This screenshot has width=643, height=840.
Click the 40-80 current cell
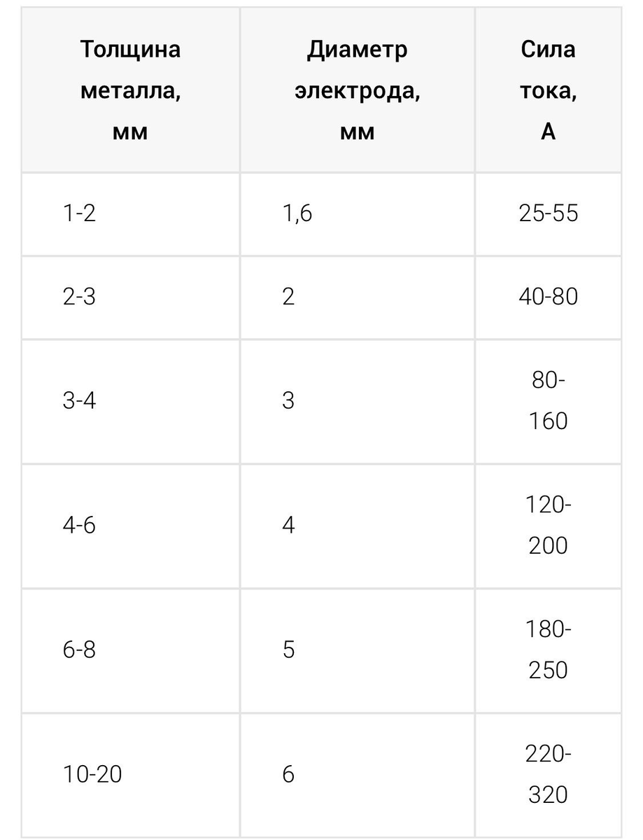pos(548,297)
